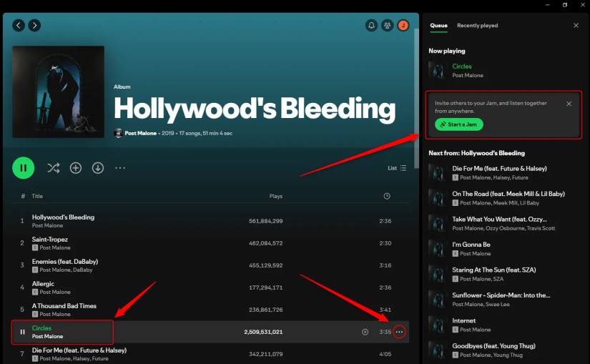Open SZA artist link in queue

point(498,279)
